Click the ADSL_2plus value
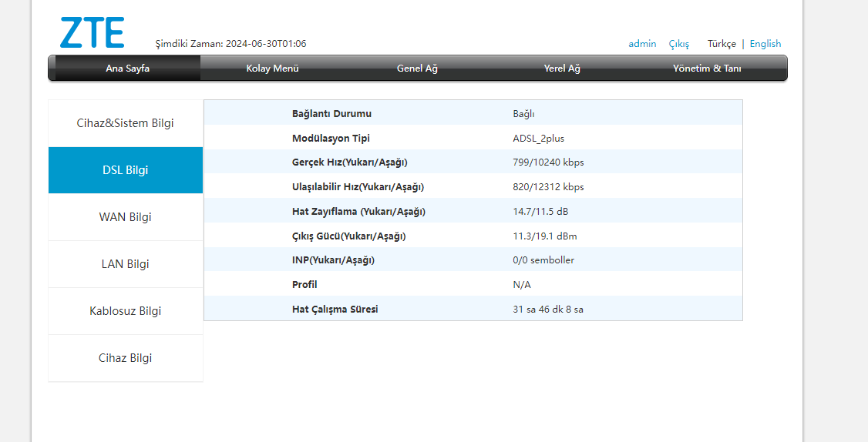This screenshot has height=442, width=868. [539, 139]
